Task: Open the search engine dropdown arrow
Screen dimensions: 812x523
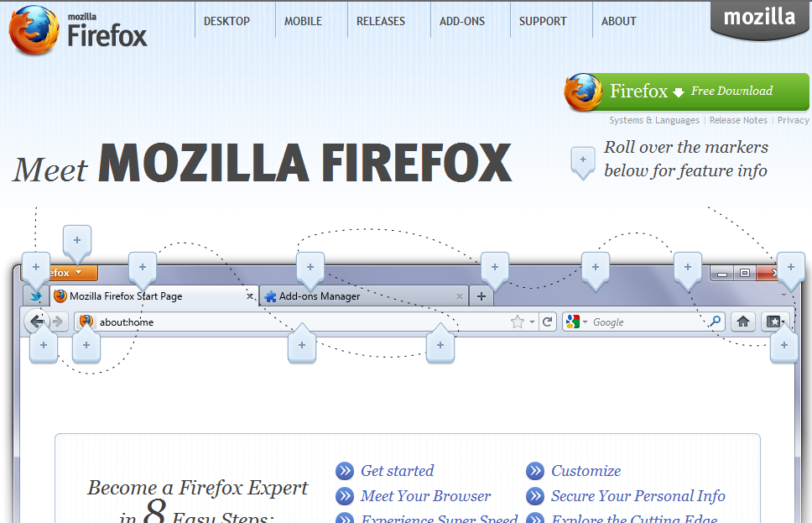Action: tap(586, 322)
